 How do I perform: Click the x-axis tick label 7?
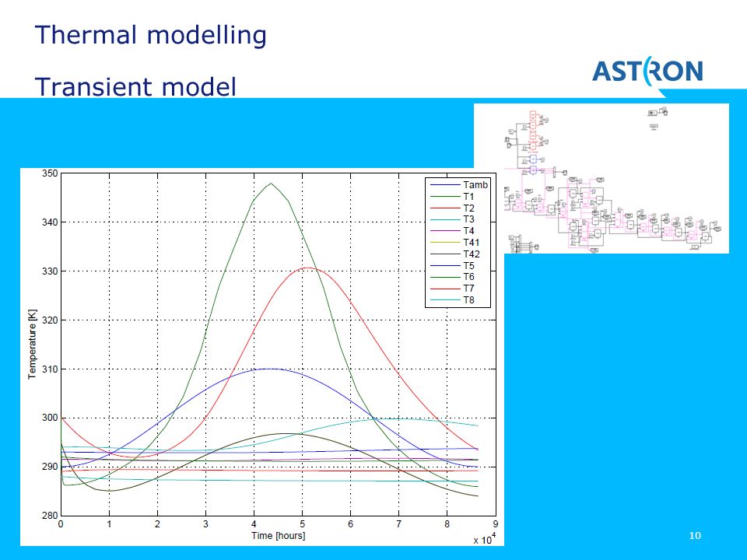pos(398,524)
